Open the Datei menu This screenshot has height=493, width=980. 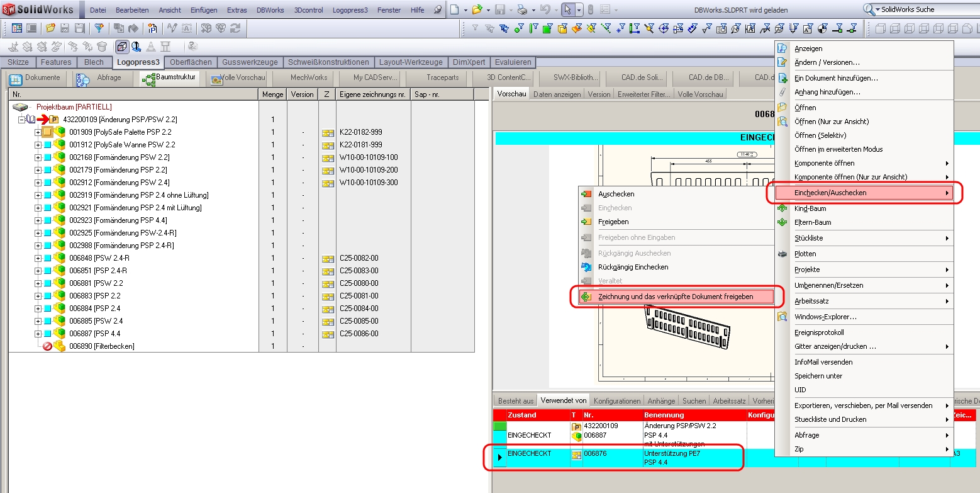click(98, 10)
